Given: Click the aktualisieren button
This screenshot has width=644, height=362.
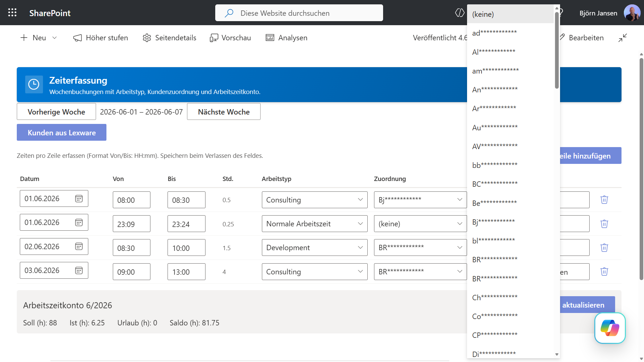Looking at the screenshot, I should (587, 305).
